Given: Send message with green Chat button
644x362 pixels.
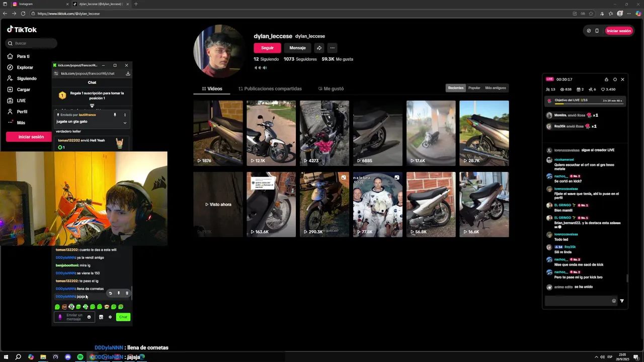Looking at the screenshot, I should (123, 317).
